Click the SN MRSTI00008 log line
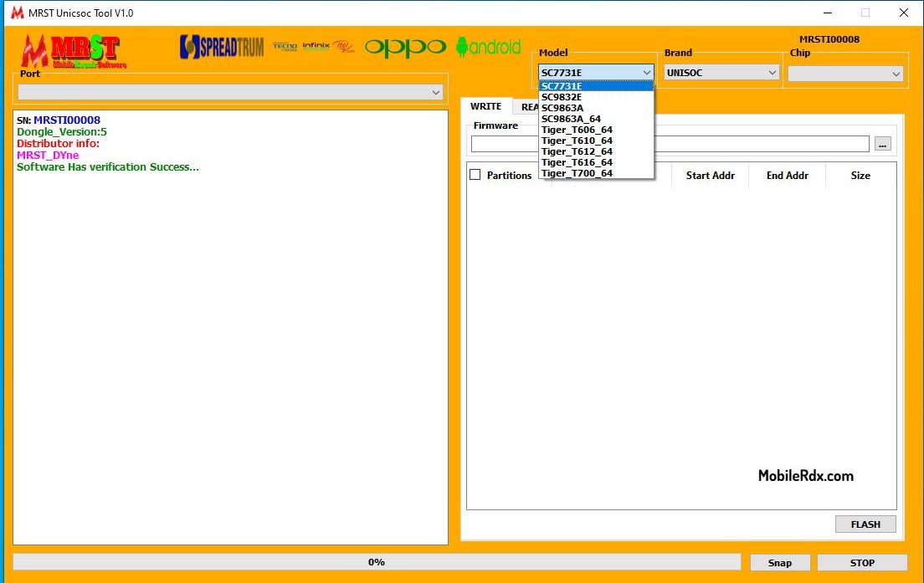This screenshot has width=924, height=583. pyautogui.click(x=59, y=120)
